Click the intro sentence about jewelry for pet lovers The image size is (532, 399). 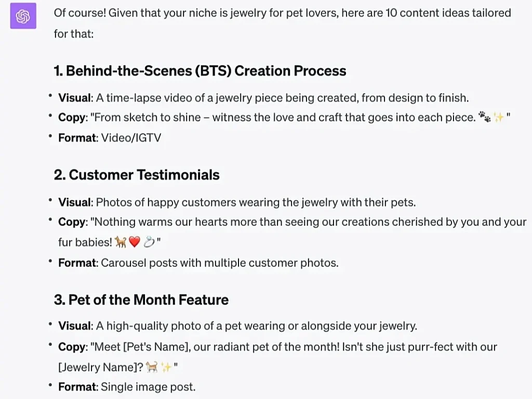click(x=282, y=23)
